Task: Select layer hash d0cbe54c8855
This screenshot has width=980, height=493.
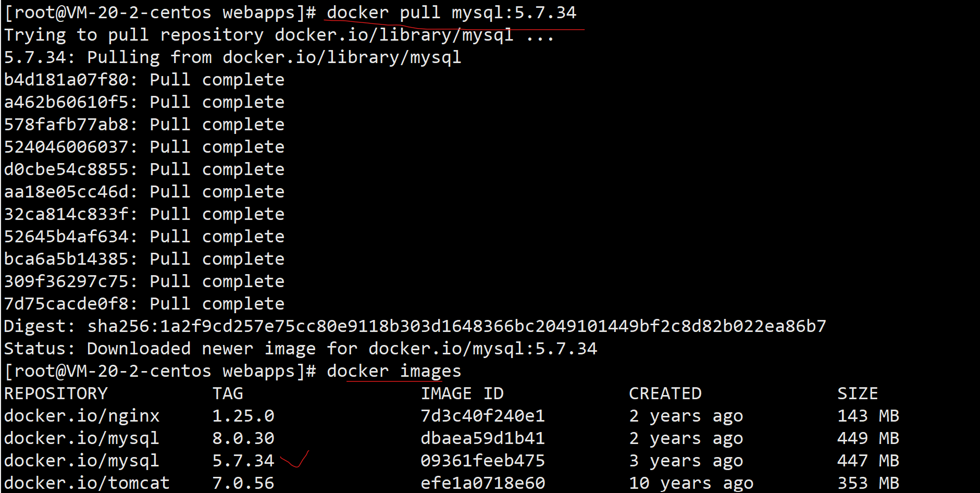Action: tap(66, 169)
